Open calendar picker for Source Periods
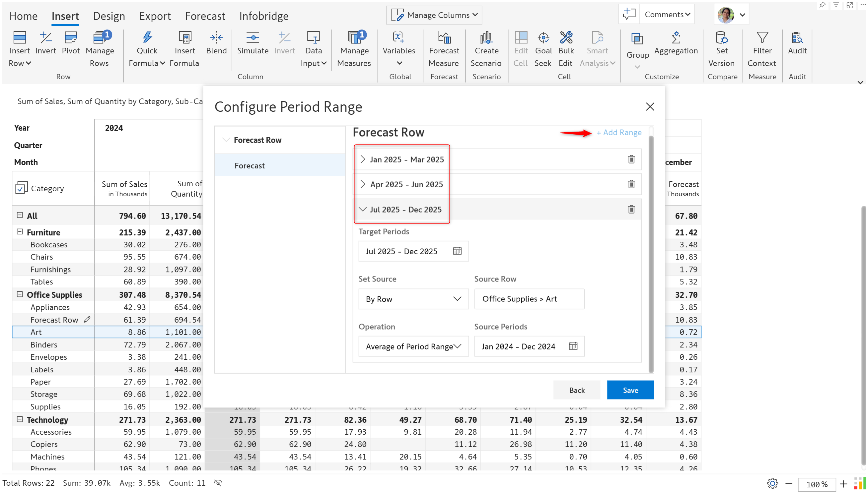Image resolution: width=868 pixels, height=493 pixels. (x=573, y=346)
